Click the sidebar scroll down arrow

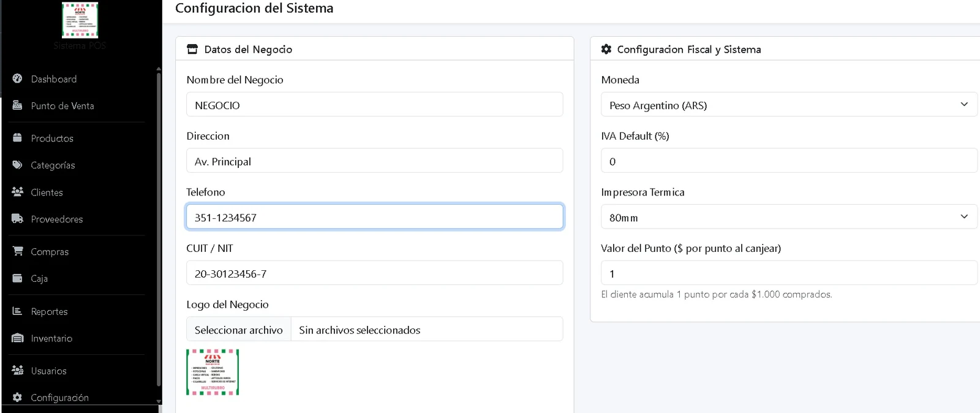[x=159, y=401]
